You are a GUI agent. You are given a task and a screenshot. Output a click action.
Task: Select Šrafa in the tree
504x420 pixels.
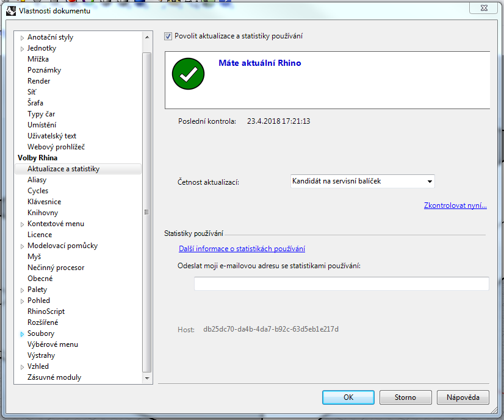(35, 103)
